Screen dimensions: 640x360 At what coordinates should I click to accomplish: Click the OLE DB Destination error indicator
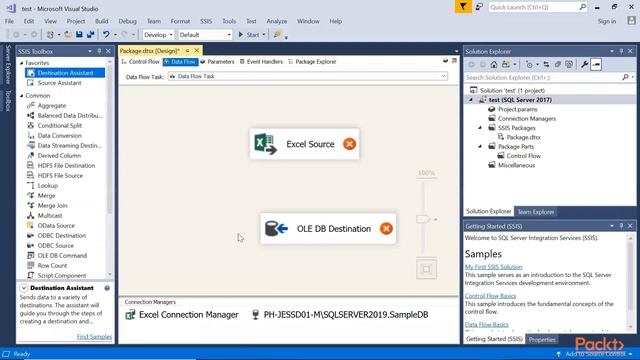click(x=386, y=229)
